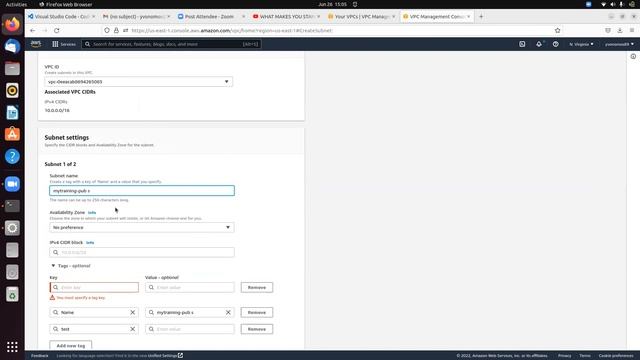Viewport: 640px width, 360px height.
Task: Open the clock calendar in the top bar
Action: (332, 4)
